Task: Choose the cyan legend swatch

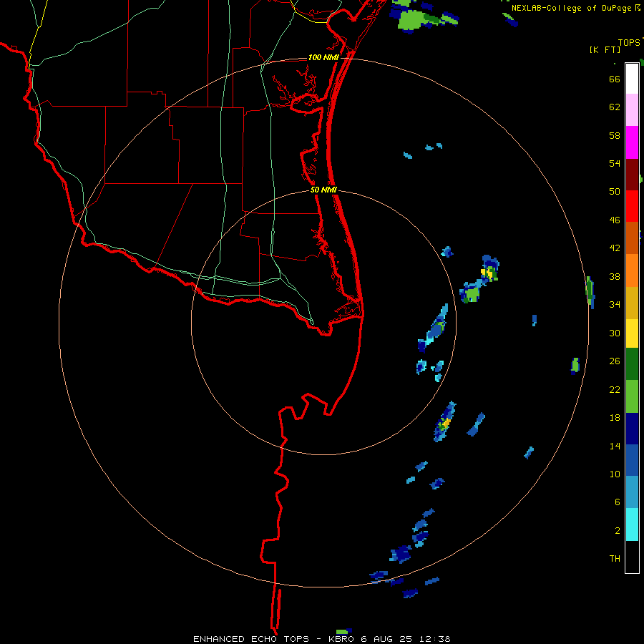Action: pos(632,525)
